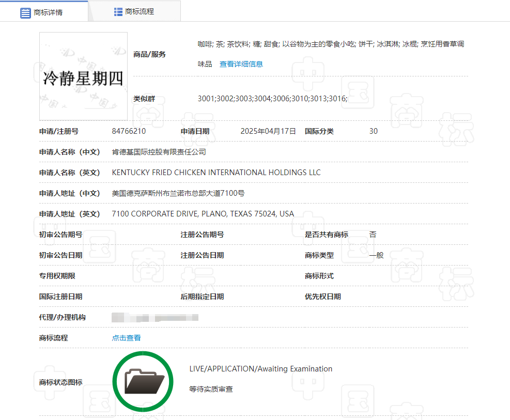The width and height of the screenshot is (510, 420).
Task: Select KENTUCKY FRIED CHICKEN INTERNATIONAL HOLDINGS LLC text
Action: coord(217,173)
